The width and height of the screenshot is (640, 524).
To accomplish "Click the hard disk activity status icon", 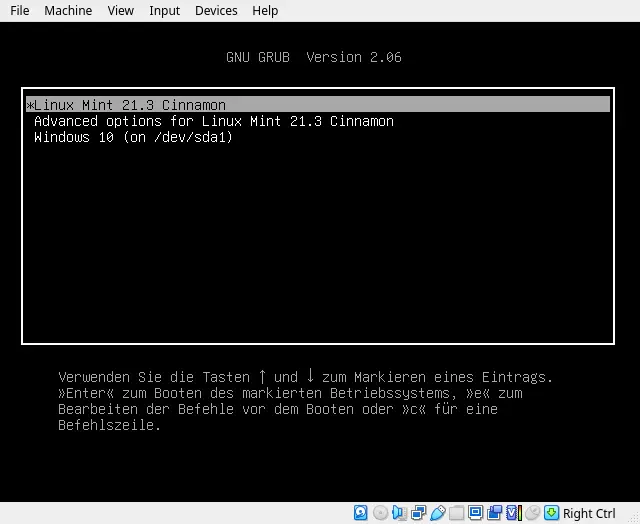I will tap(361, 513).
